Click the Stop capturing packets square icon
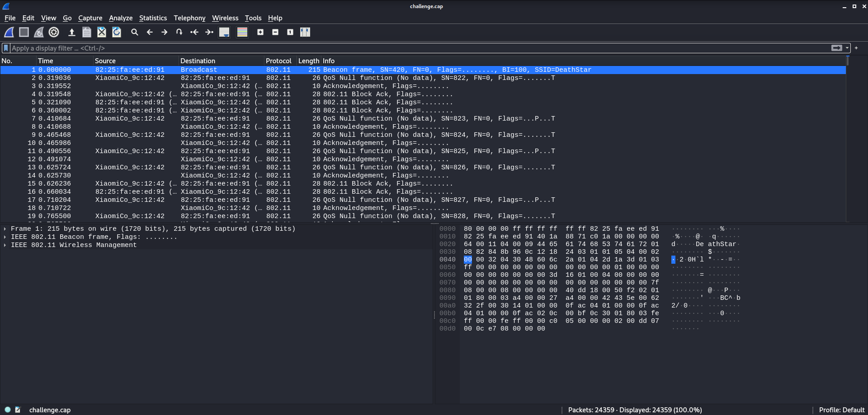The image size is (868, 415). click(24, 32)
